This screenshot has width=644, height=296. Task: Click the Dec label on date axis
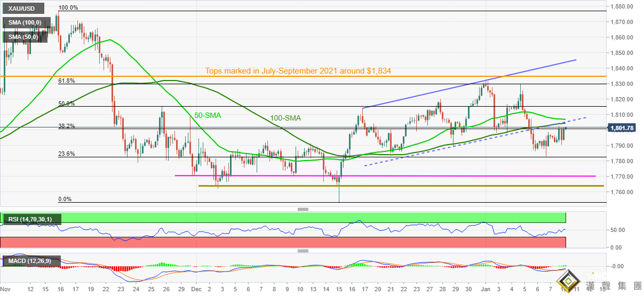coord(196,289)
